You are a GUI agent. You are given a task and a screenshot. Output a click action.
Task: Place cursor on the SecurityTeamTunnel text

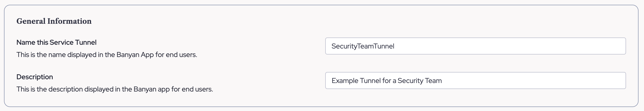[x=362, y=46]
